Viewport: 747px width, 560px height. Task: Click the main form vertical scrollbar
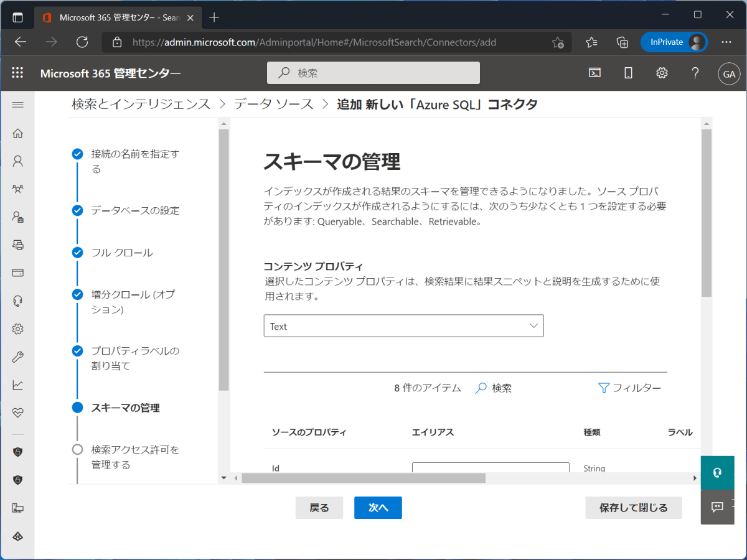click(706, 213)
